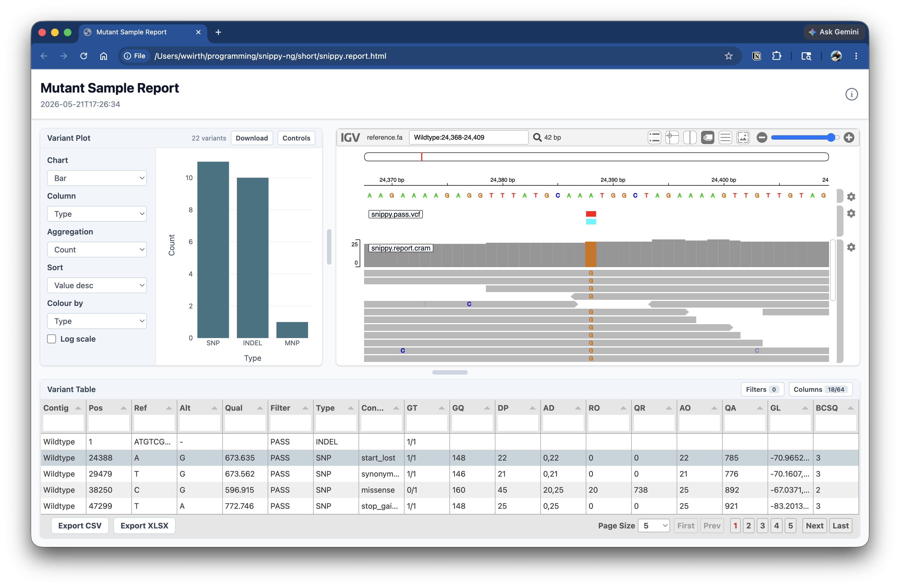
Task: Click the INDEL bar in chart
Action: (x=253, y=257)
